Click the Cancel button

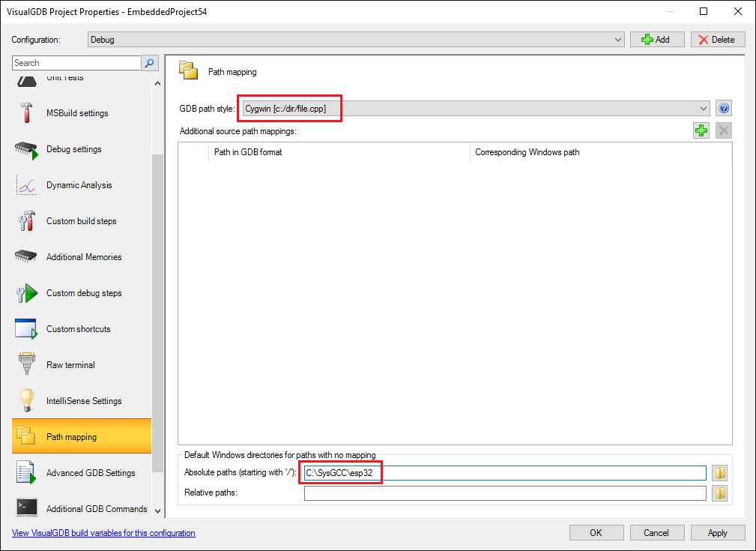coord(657,533)
